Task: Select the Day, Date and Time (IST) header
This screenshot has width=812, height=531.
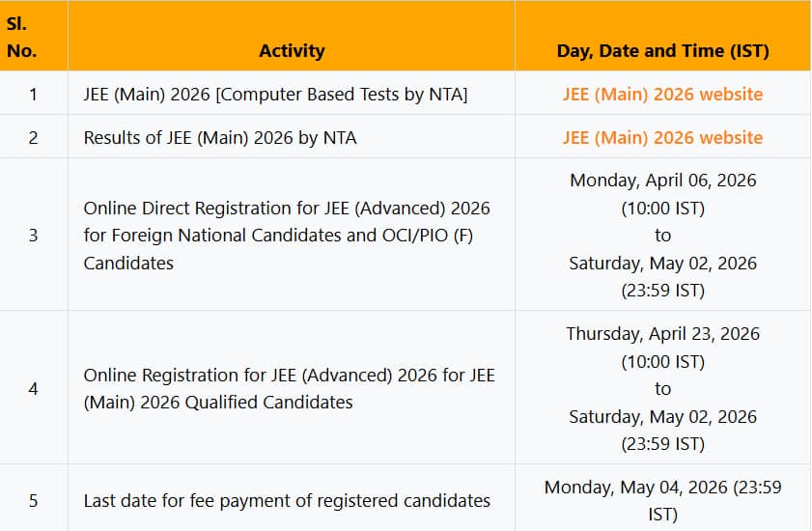Action: point(662,51)
